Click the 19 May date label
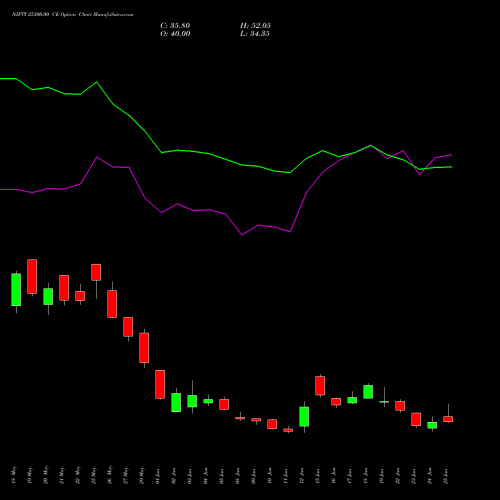500x500 pixels. tap(30, 475)
